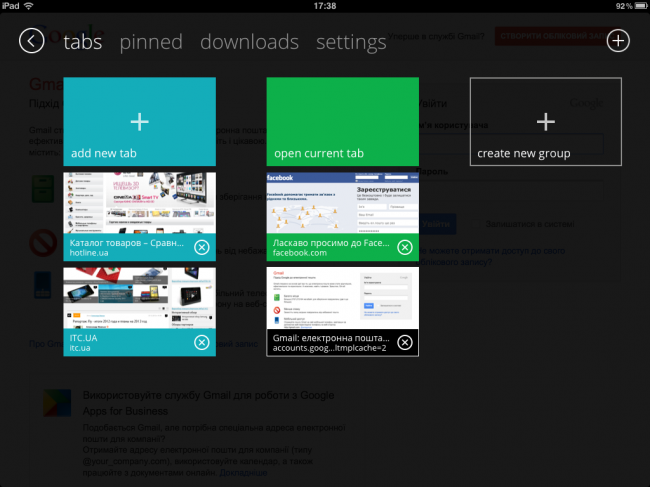This screenshot has height=487, width=650.
Task: Click the plus icon in add new tab tile
Action: [140, 122]
